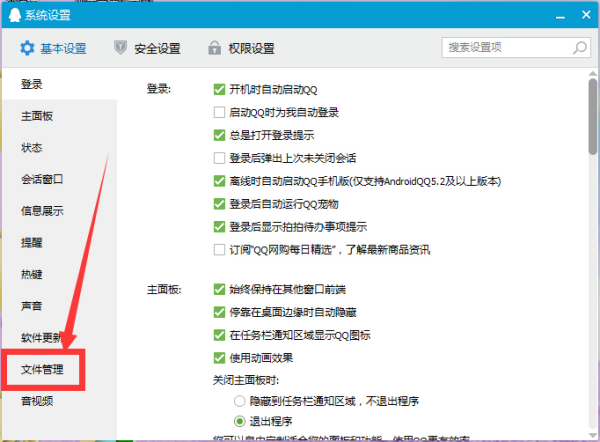
Task: Click the 搜索设置项 search field
Action: pos(516,47)
